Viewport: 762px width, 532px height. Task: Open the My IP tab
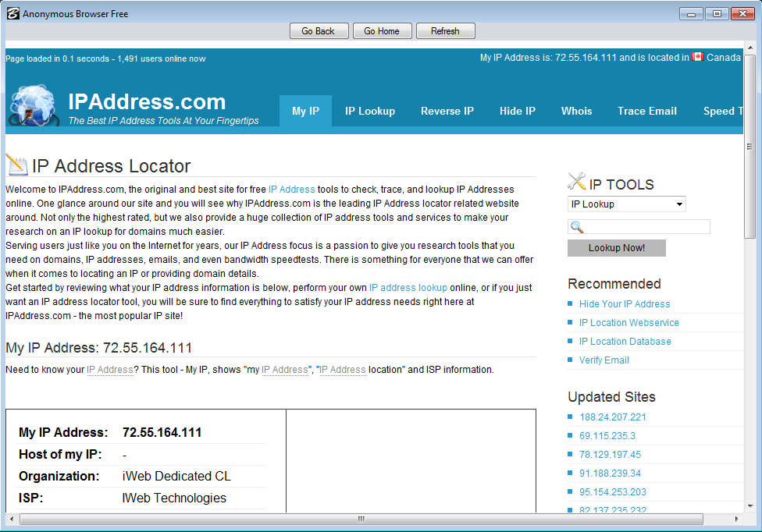[305, 111]
